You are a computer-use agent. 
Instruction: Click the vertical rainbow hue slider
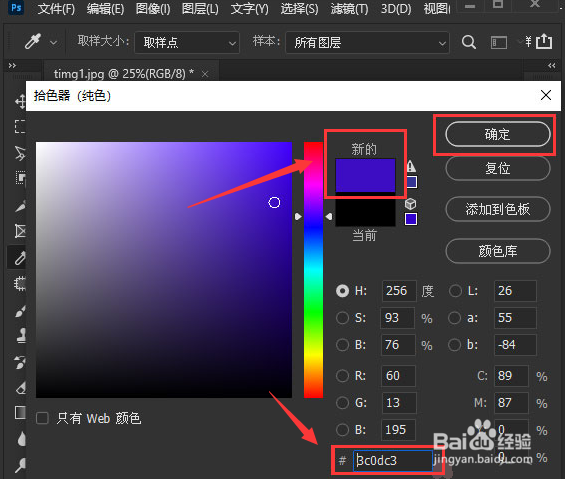pos(313,270)
